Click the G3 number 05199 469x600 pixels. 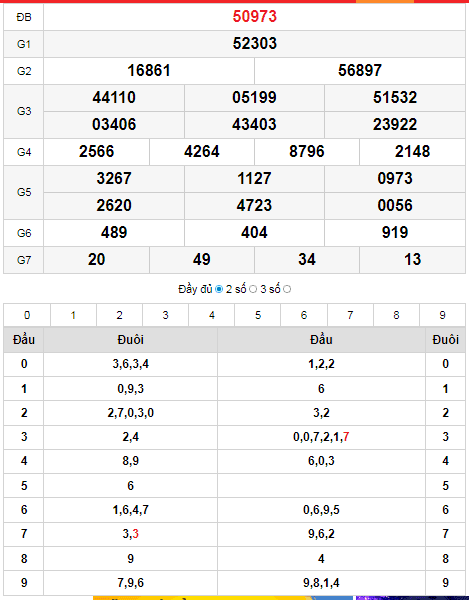(x=254, y=98)
